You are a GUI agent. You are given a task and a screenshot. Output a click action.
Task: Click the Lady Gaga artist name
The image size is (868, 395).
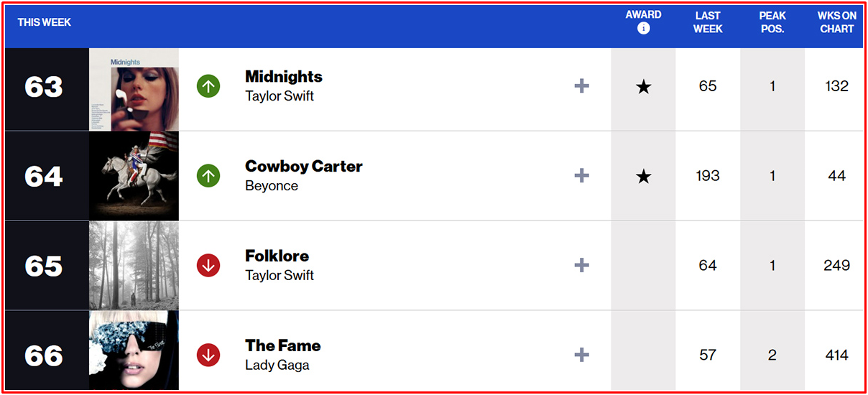pyautogui.click(x=277, y=366)
